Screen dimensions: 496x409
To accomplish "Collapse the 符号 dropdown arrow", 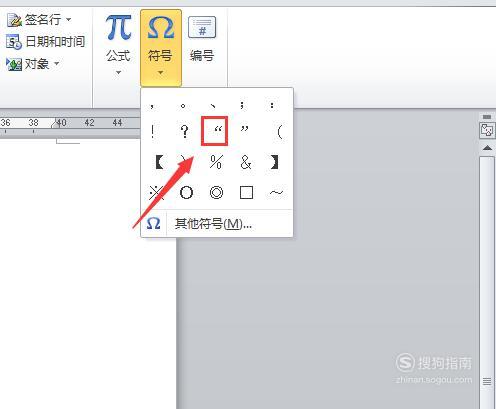I will (x=161, y=72).
